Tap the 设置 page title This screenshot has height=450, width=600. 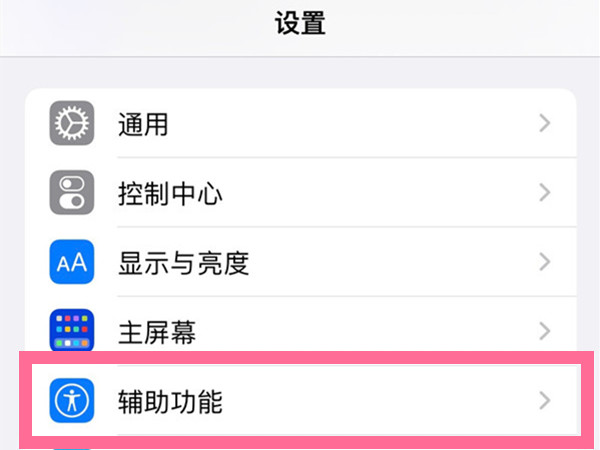point(300,22)
